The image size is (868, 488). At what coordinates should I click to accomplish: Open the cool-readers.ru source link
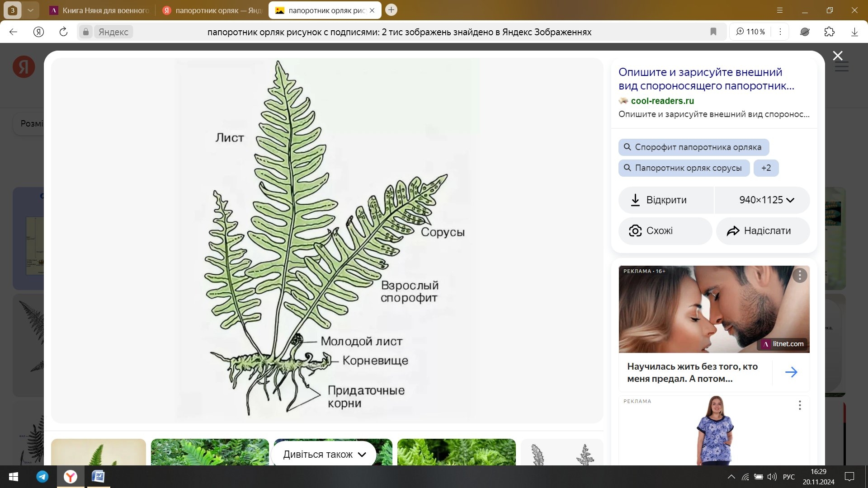point(662,101)
